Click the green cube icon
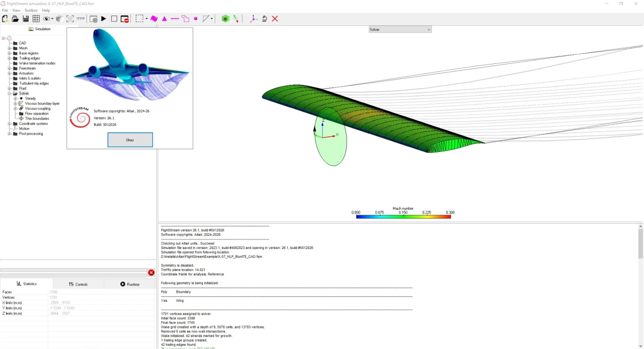The image size is (644, 349). pyautogui.click(x=225, y=19)
